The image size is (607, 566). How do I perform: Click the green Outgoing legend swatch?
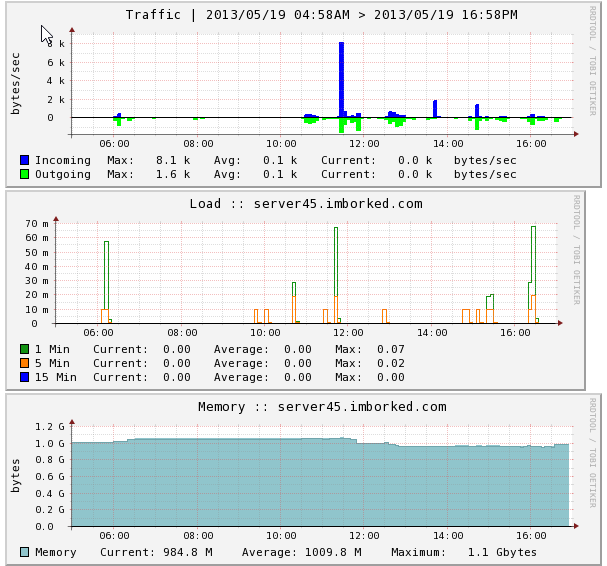[x=24, y=174]
